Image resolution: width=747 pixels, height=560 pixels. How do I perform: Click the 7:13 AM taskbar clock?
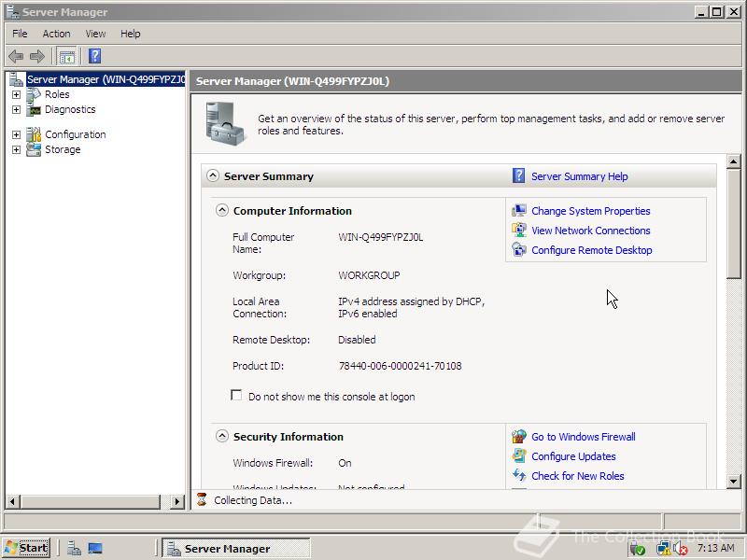click(x=715, y=548)
